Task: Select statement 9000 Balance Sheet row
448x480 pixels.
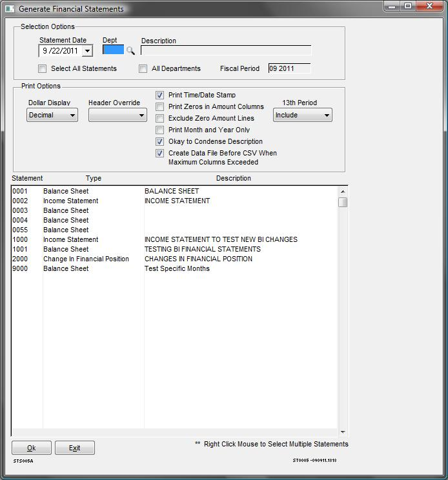Action: (x=174, y=268)
